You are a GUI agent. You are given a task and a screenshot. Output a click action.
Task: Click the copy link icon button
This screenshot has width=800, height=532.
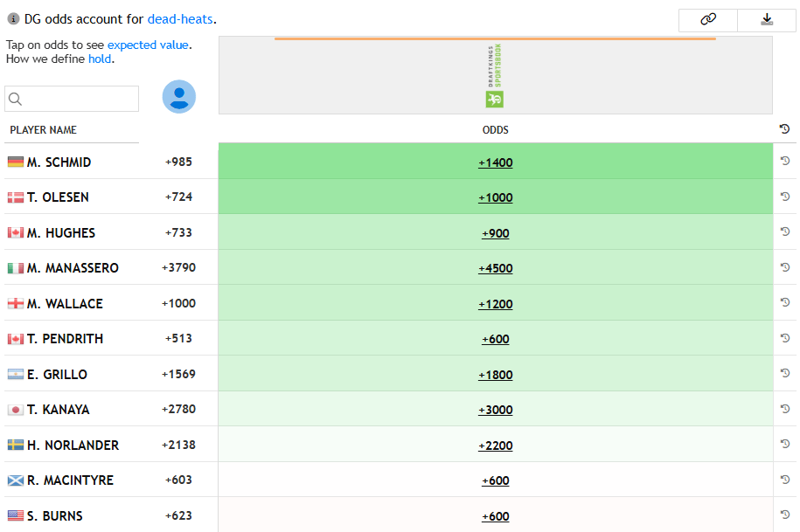708,20
